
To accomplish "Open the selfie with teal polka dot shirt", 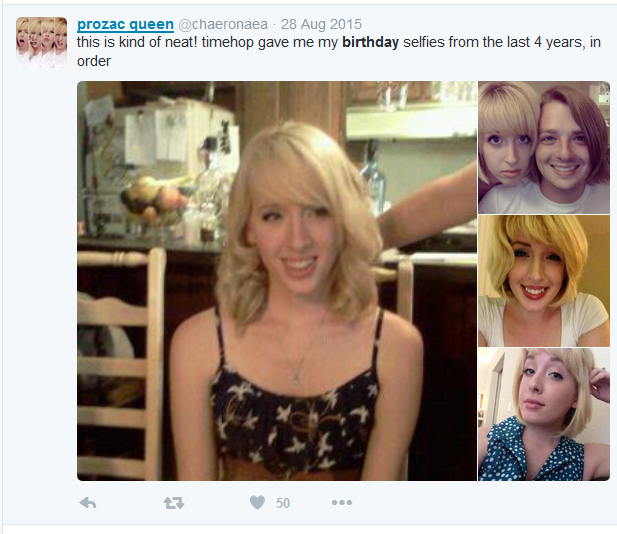I will (544, 414).
